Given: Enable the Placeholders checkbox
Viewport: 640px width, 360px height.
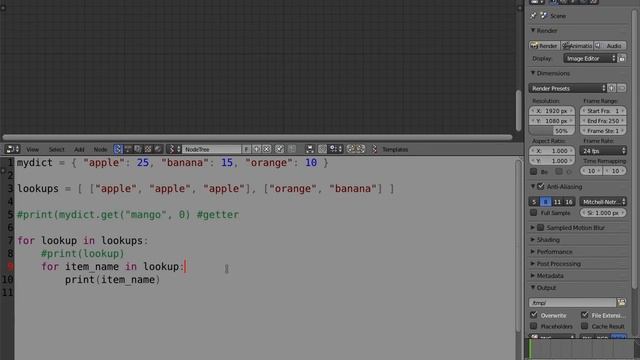Looking at the screenshot, I should (534, 326).
